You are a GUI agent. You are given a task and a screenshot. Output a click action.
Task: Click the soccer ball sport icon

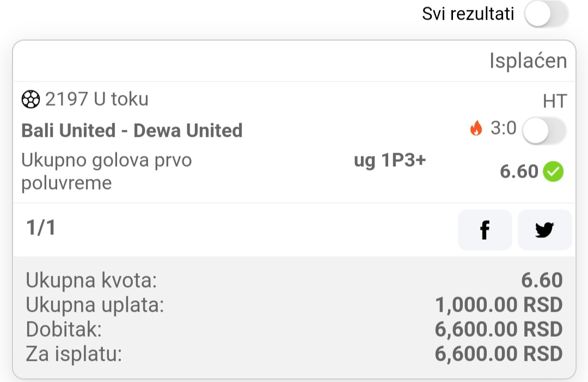pos(30,99)
